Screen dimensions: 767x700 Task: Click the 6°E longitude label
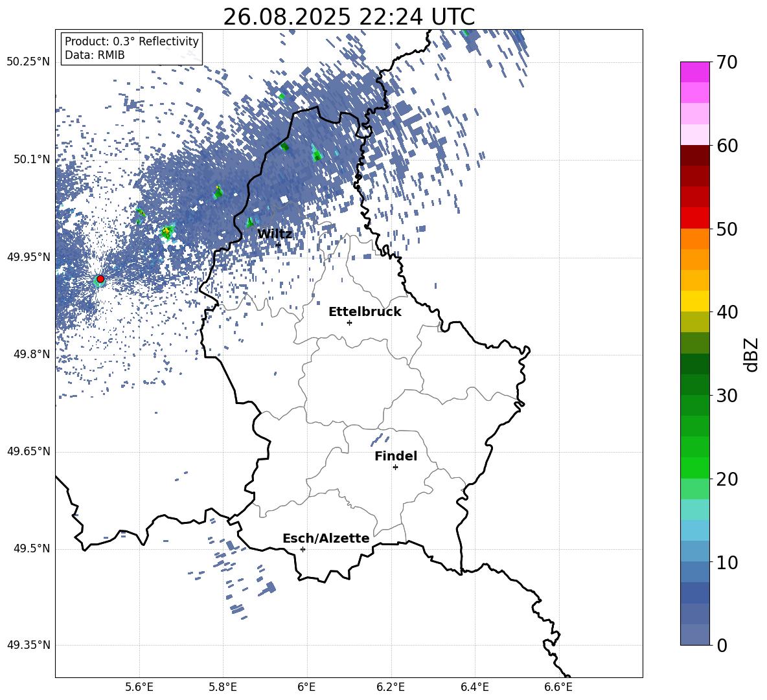306,687
